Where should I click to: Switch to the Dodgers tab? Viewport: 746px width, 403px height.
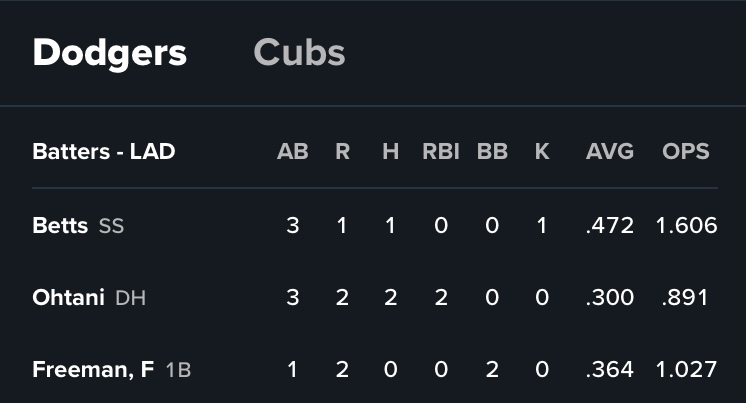point(109,53)
